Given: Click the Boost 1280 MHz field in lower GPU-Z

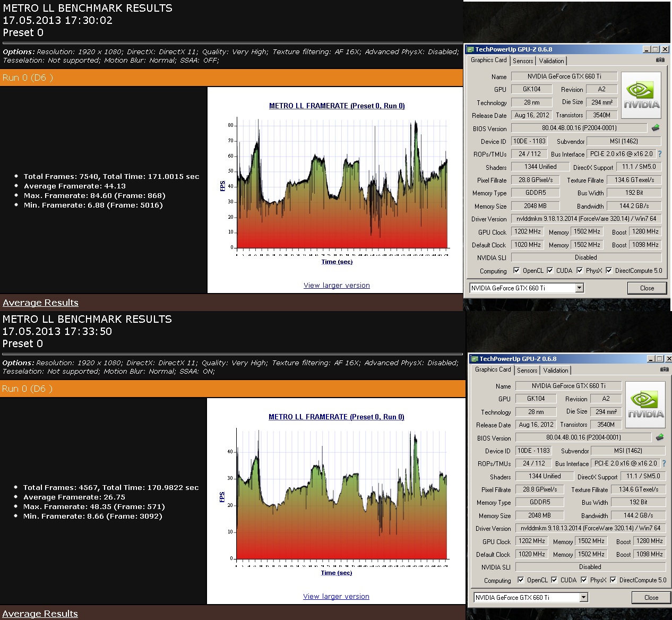Looking at the screenshot, I should click(x=650, y=541).
